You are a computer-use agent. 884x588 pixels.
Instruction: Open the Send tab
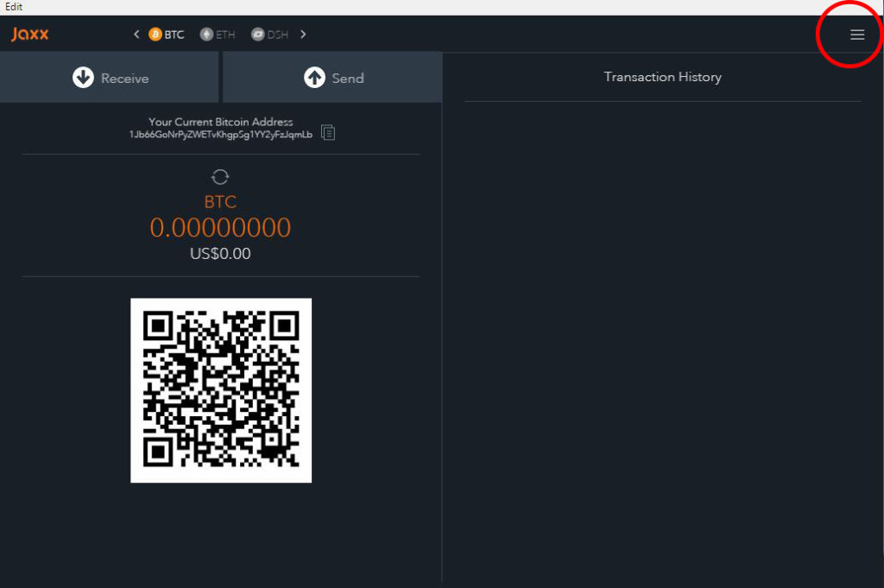(332, 77)
